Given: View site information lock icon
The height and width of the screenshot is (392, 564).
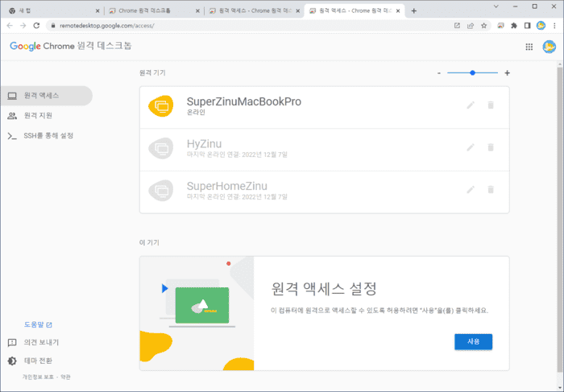Looking at the screenshot, I should click(x=53, y=26).
